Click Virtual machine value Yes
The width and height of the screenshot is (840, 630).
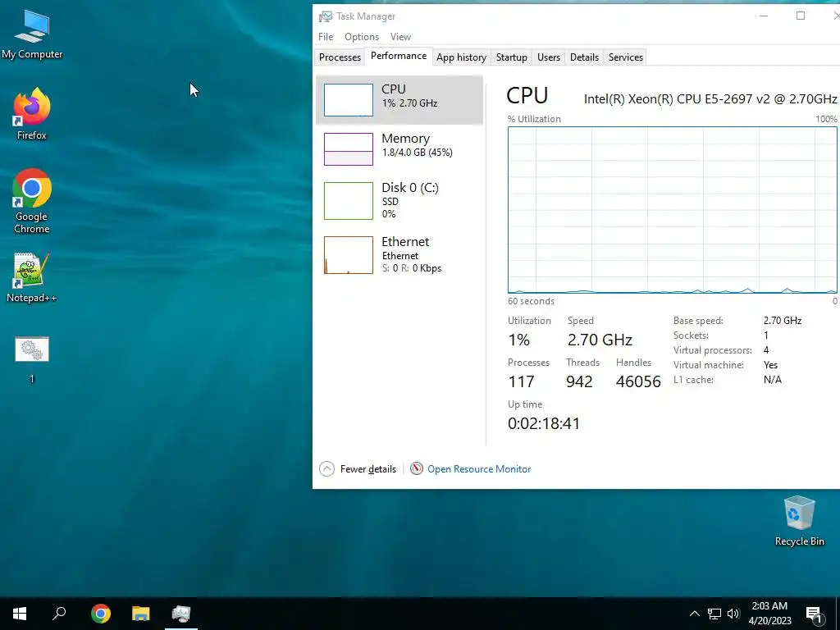[x=770, y=365]
